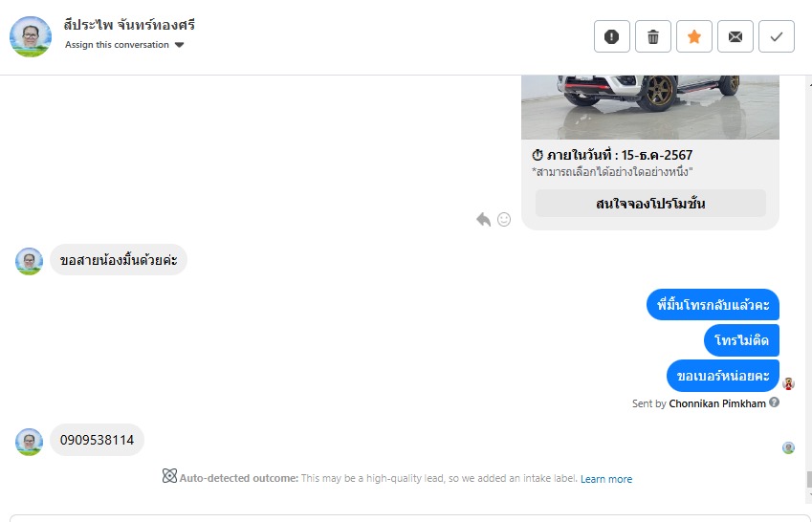Click the small seen-by avatar beside phone number
Viewport: 812px width, 522px height.
788,447
